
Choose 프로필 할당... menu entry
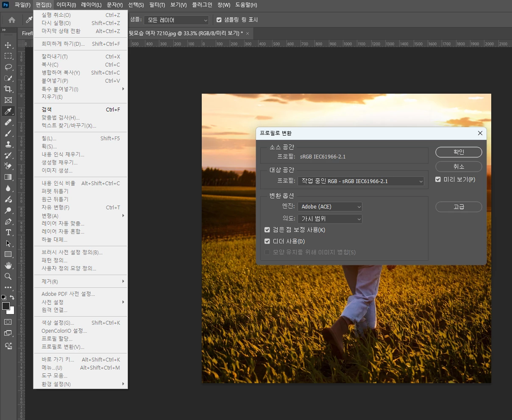[x=81, y=339]
